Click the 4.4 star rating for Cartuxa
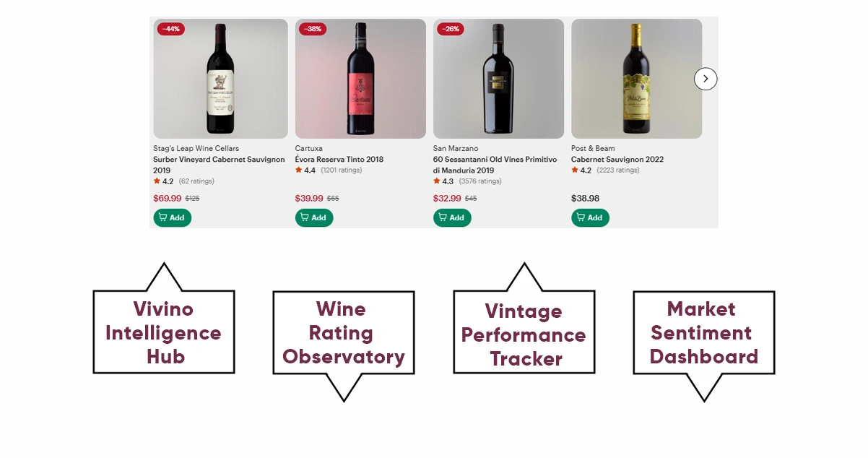The width and height of the screenshot is (868, 458). (305, 170)
